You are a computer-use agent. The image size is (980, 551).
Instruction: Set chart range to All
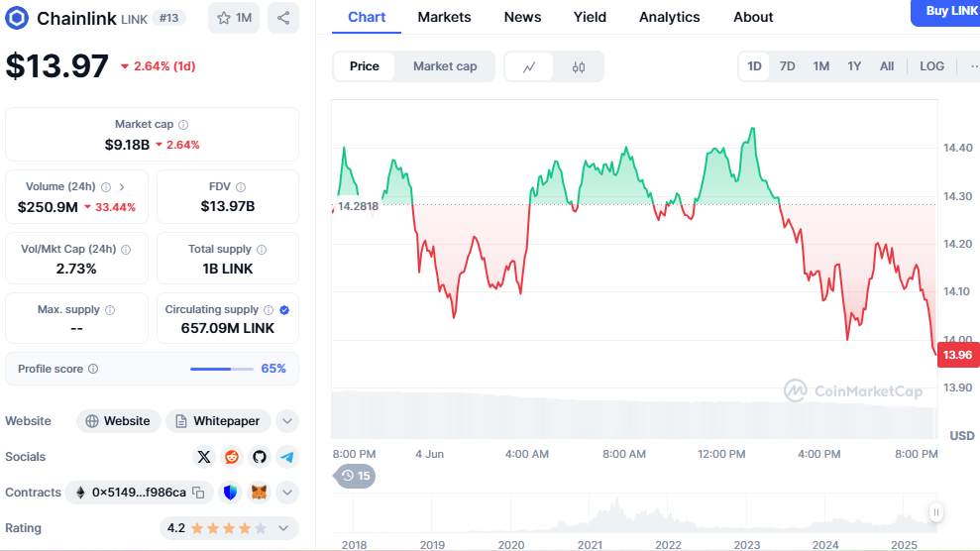[x=887, y=66]
